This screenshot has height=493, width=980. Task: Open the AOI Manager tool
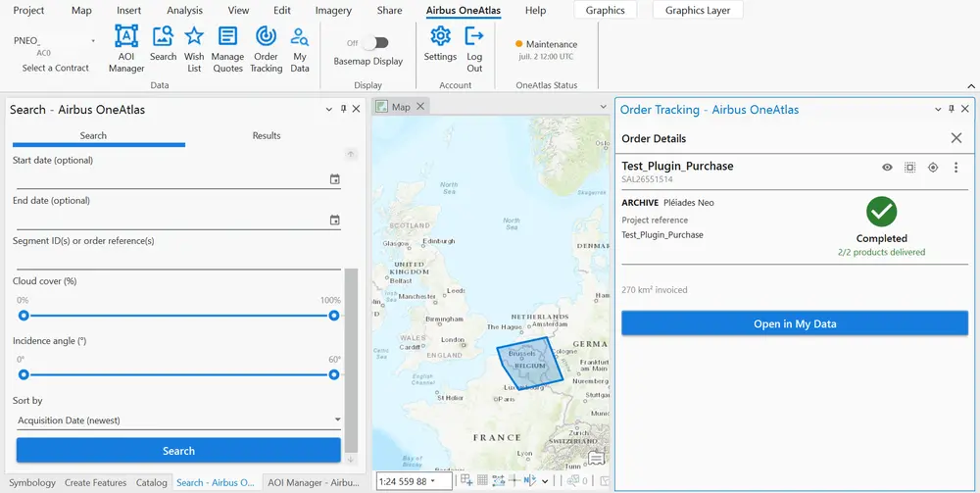click(126, 49)
